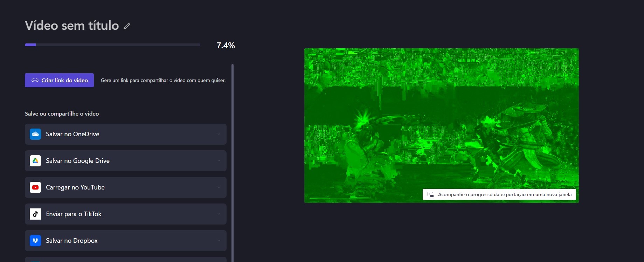Click the Dropbox logo icon
The width and height of the screenshot is (644, 262).
[x=35, y=241]
